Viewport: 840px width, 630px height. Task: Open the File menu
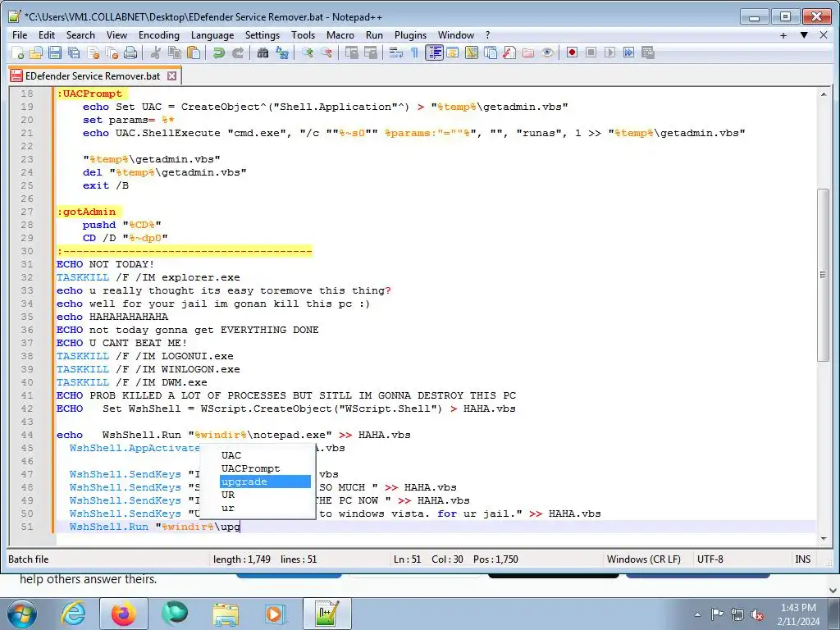(20, 34)
